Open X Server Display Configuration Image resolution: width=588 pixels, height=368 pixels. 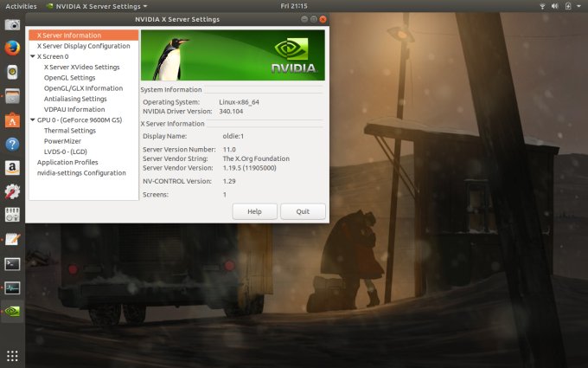pyautogui.click(x=83, y=46)
